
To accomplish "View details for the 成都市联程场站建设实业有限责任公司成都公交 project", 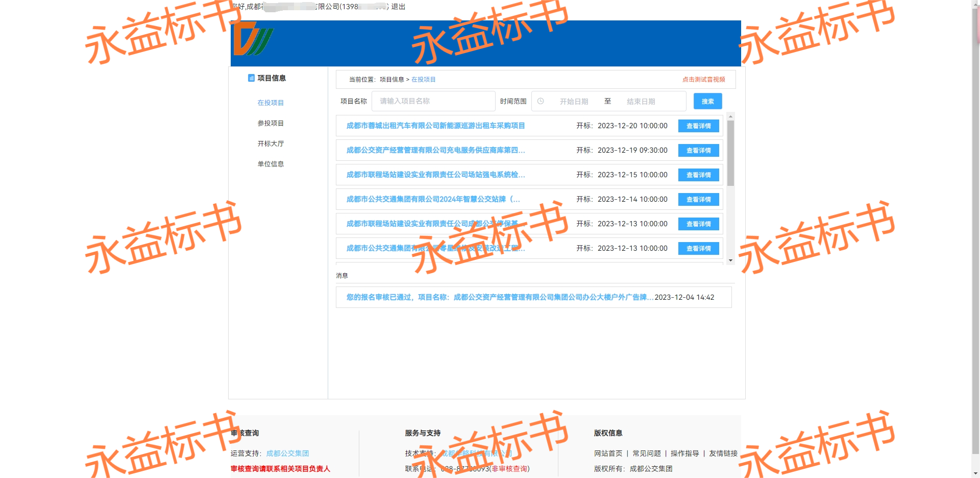I will pos(698,224).
